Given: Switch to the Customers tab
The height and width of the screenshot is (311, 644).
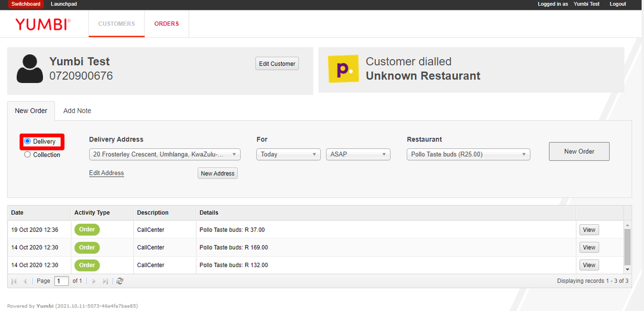Looking at the screenshot, I should [117, 24].
